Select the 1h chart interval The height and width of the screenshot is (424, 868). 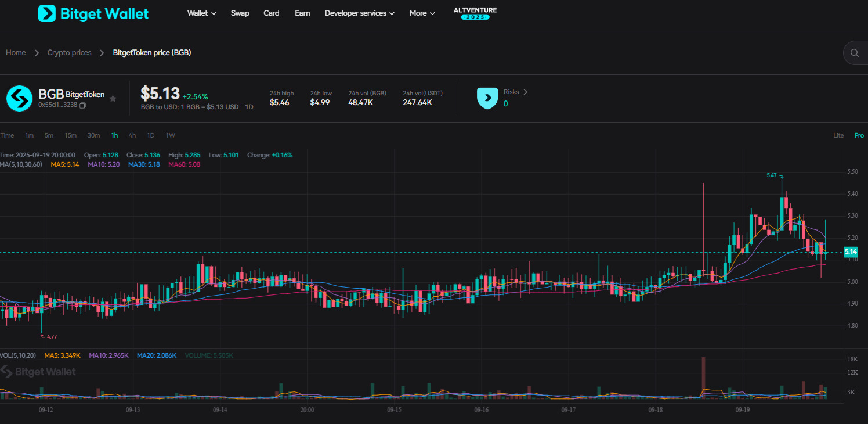pyautogui.click(x=114, y=135)
